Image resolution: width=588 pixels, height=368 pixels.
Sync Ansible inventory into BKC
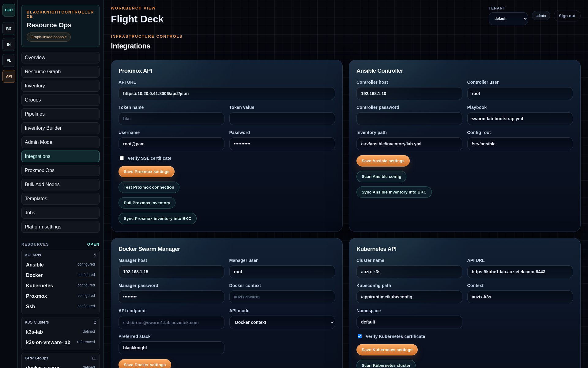tap(394, 192)
